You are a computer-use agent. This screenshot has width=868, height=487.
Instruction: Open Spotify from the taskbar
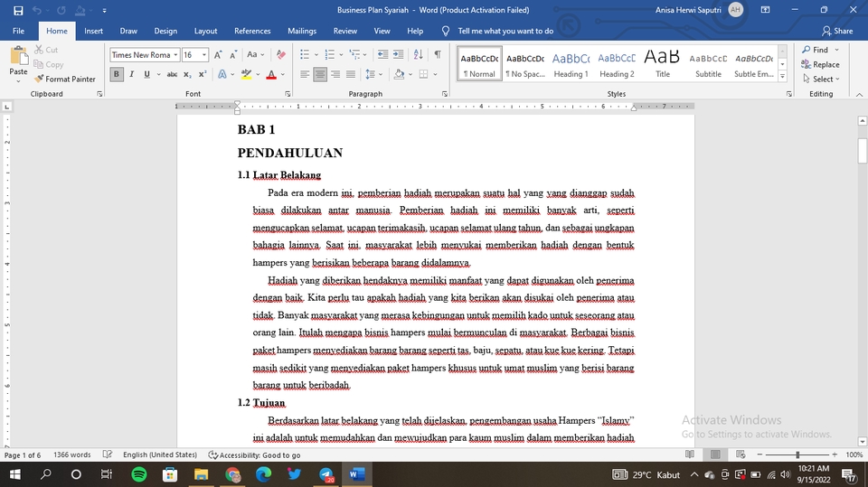point(139,474)
